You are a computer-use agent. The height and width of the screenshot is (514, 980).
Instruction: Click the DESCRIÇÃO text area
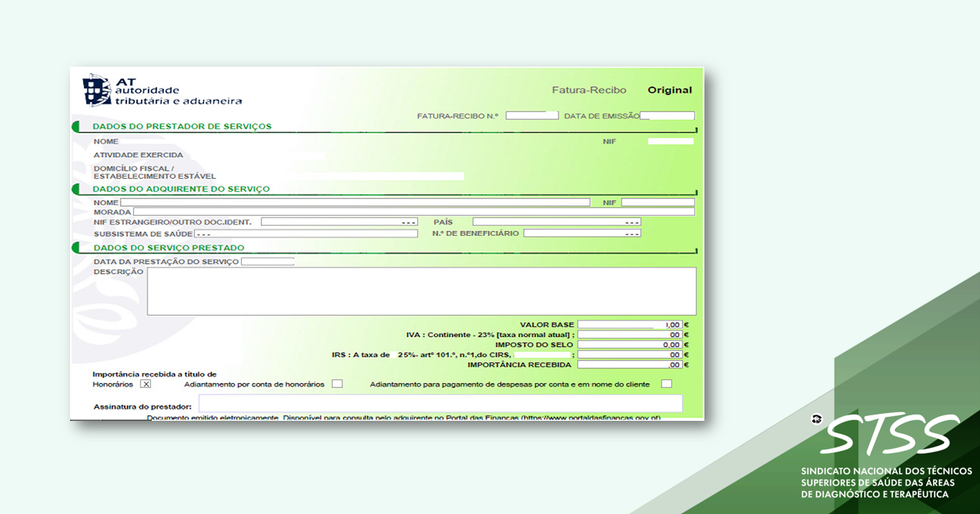coord(422,291)
